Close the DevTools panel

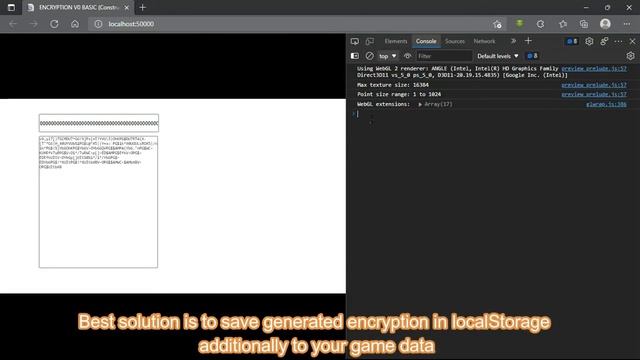click(x=633, y=41)
